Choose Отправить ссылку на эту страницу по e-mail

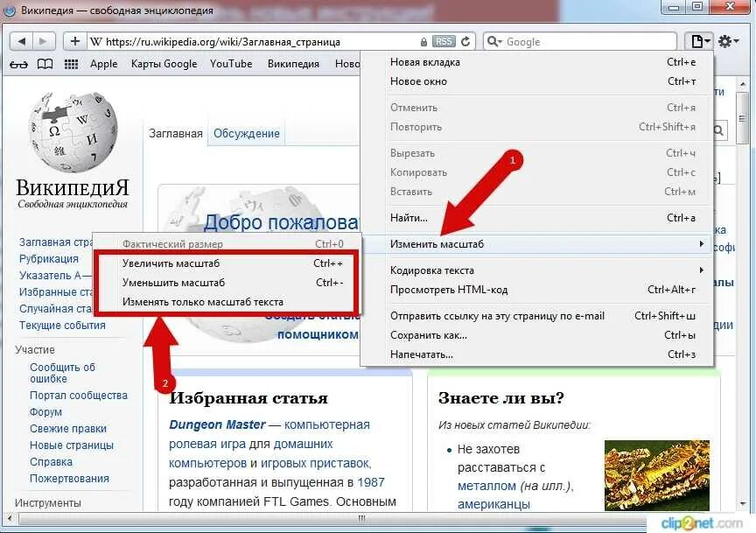537,316
